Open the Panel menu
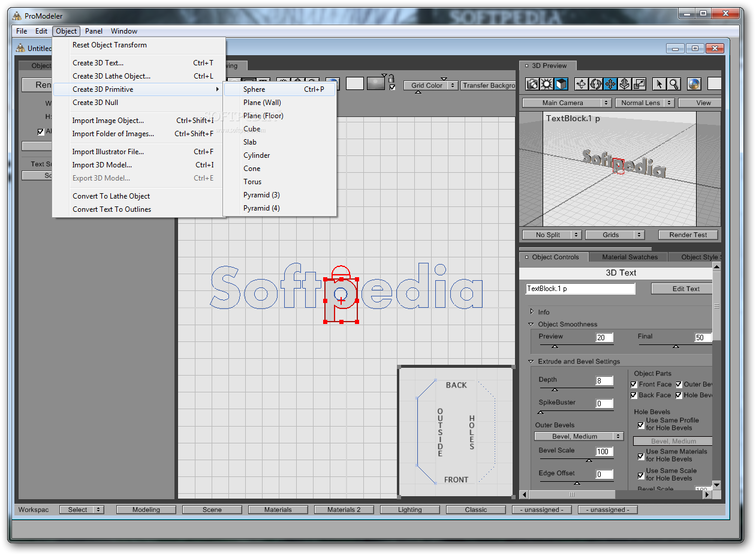Screen dimensions: 756x555 (x=94, y=31)
